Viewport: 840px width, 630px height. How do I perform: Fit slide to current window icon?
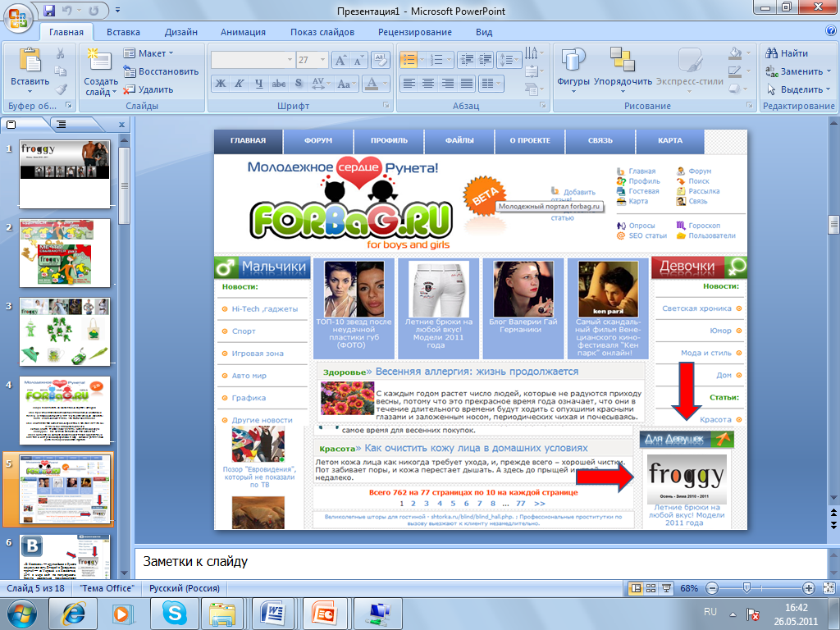(x=829, y=588)
